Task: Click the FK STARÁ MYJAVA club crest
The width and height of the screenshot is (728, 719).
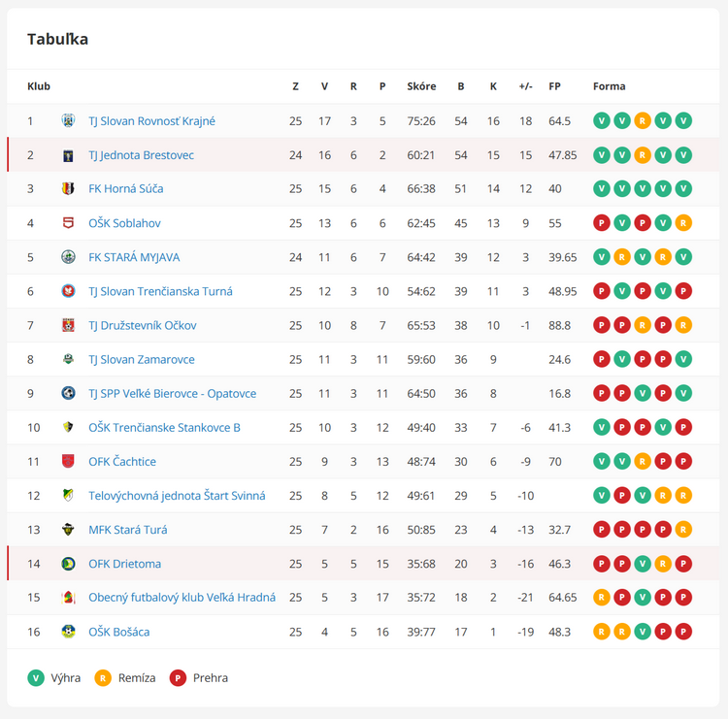Action: (68, 257)
